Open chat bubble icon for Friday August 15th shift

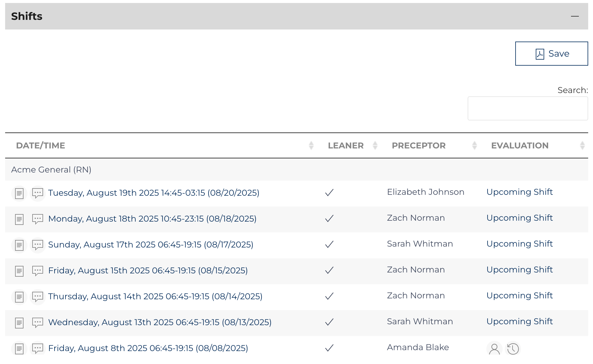(x=38, y=271)
